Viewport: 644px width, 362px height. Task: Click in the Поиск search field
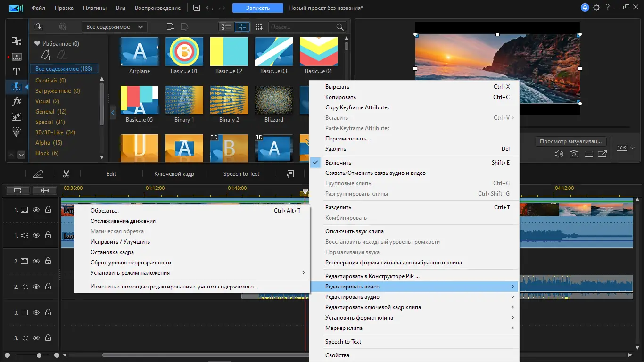point(302,27)
